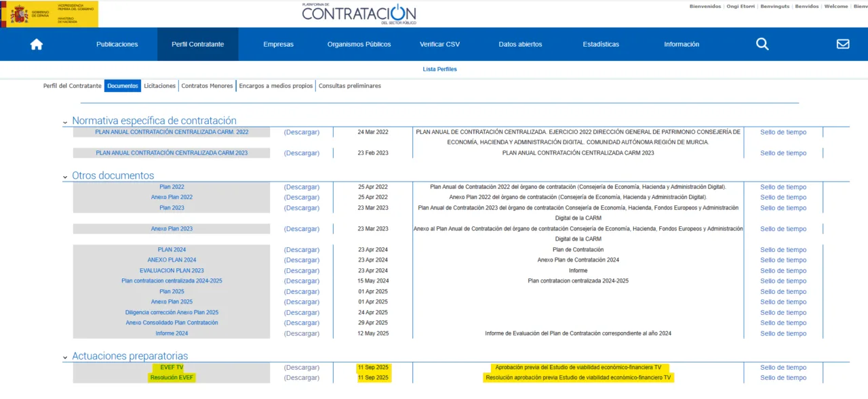Open PLAN ANUAL CONTRATACIÓN CENTRALIZADA CARM. 2022 document

coord(172,132)
